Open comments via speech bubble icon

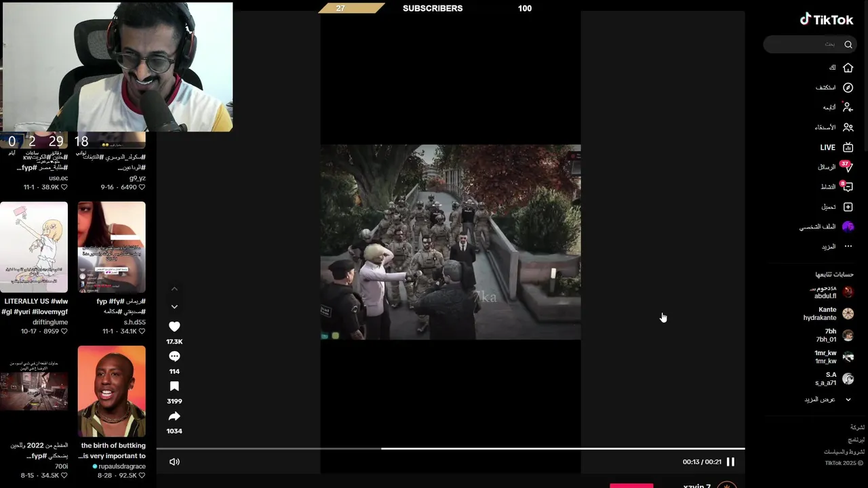coord(174,357)
